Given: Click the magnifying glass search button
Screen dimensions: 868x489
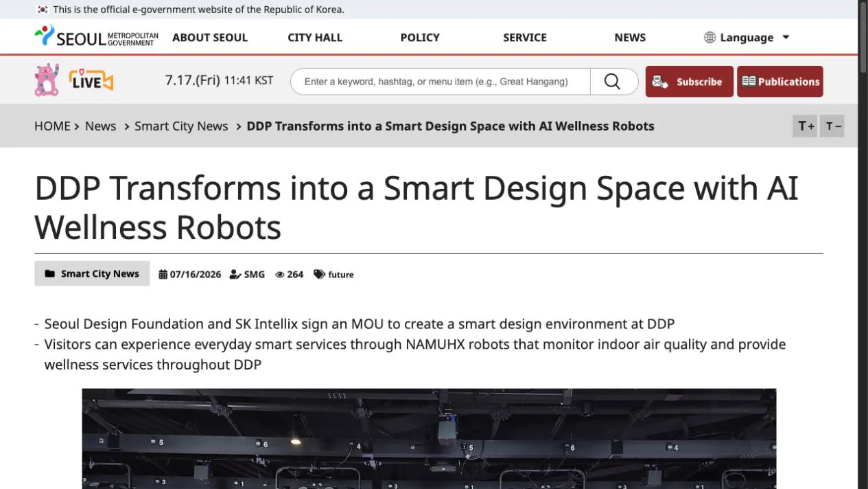Looking at the screenshot, I should [612, 82].
